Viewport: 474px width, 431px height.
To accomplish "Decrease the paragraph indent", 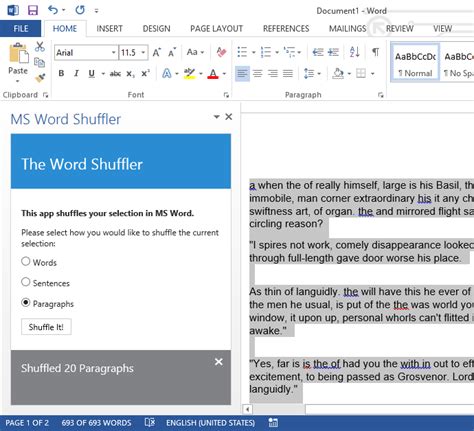I will [x=318, y=52].
